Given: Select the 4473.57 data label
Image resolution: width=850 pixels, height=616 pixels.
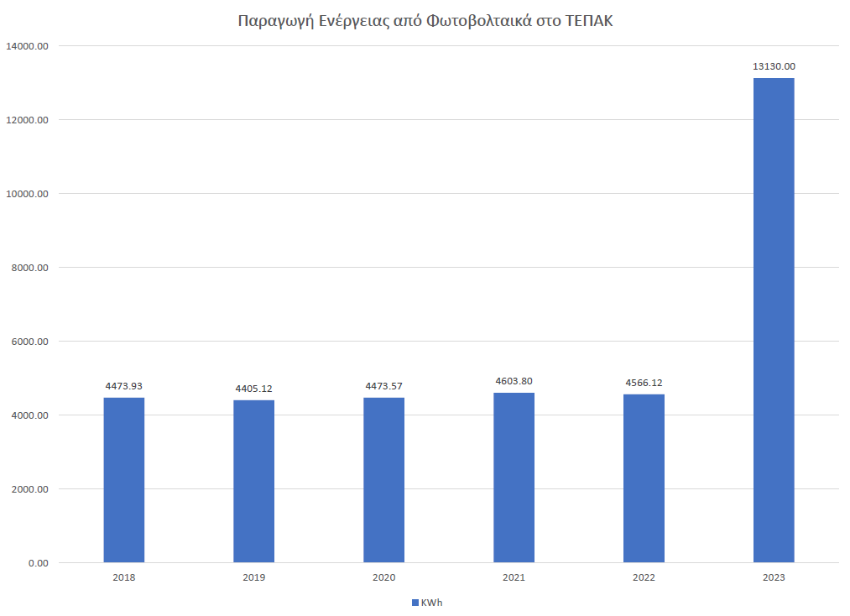Looking at the screenshot, I should coord(383,386).
